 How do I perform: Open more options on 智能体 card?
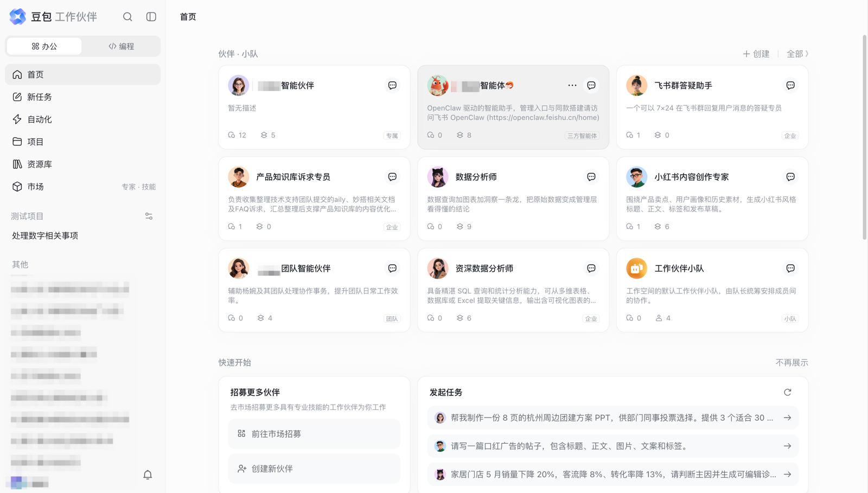572,86
